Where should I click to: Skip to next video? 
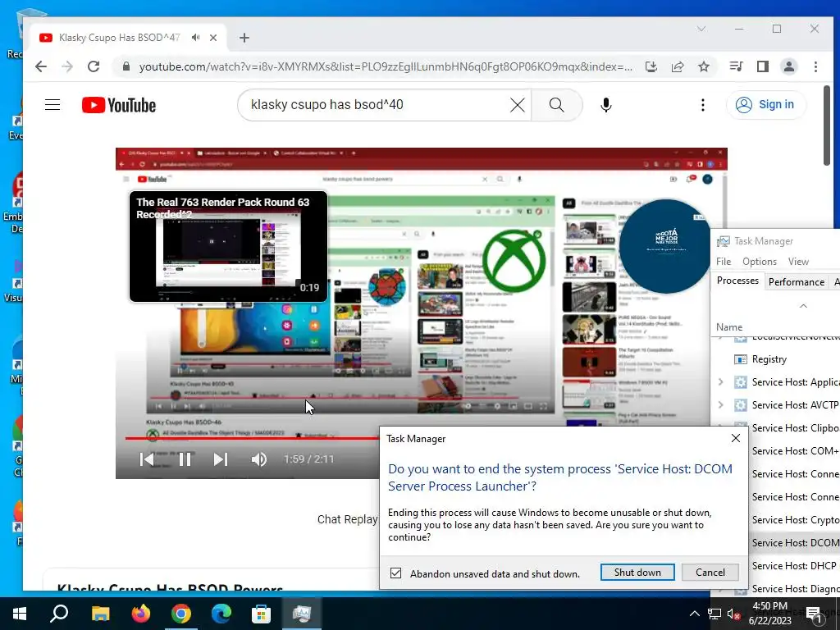(220, 459)
